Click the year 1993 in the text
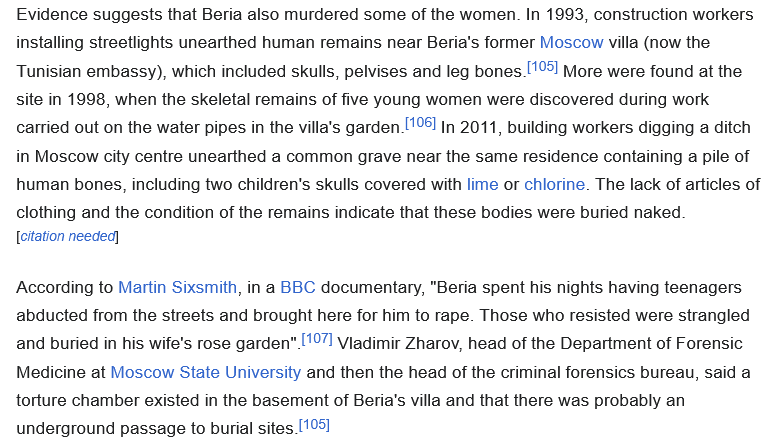Screen dimensions: 761x439 click(564, 15)
